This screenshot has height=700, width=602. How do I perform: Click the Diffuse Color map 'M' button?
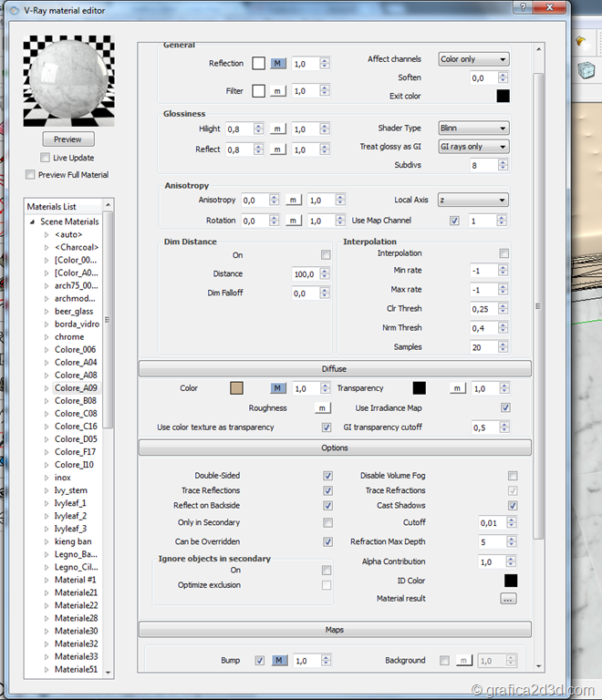click(278, 388)
